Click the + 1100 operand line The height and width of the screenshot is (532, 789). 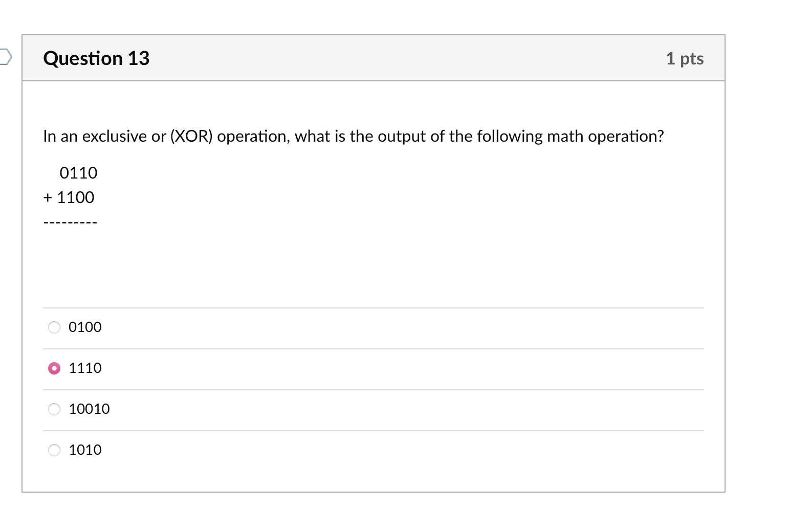point(69,197)
